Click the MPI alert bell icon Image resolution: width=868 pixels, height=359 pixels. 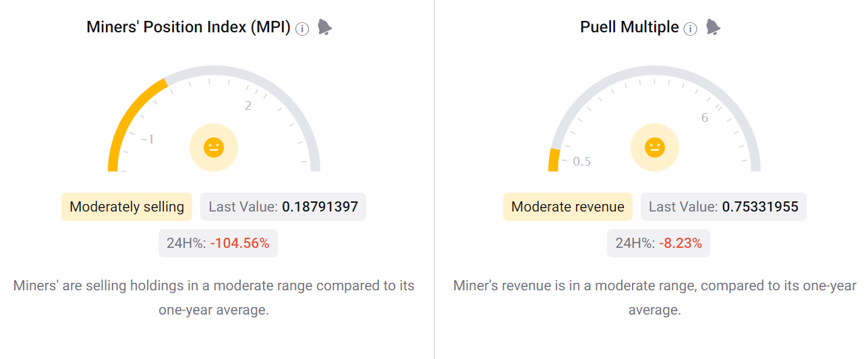pos(324,27)
